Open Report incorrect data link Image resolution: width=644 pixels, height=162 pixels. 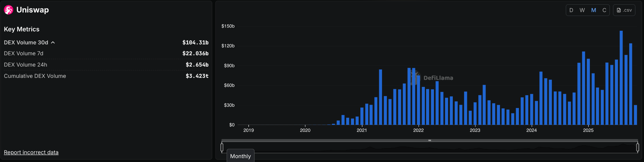tap(31, 152)
